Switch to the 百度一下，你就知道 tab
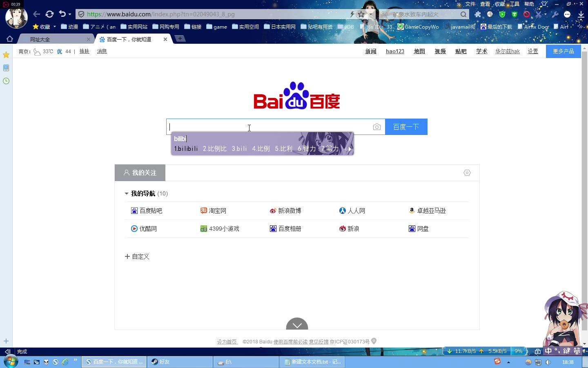Viewport: 588px width, 368px height. click(x=129, y=39)
